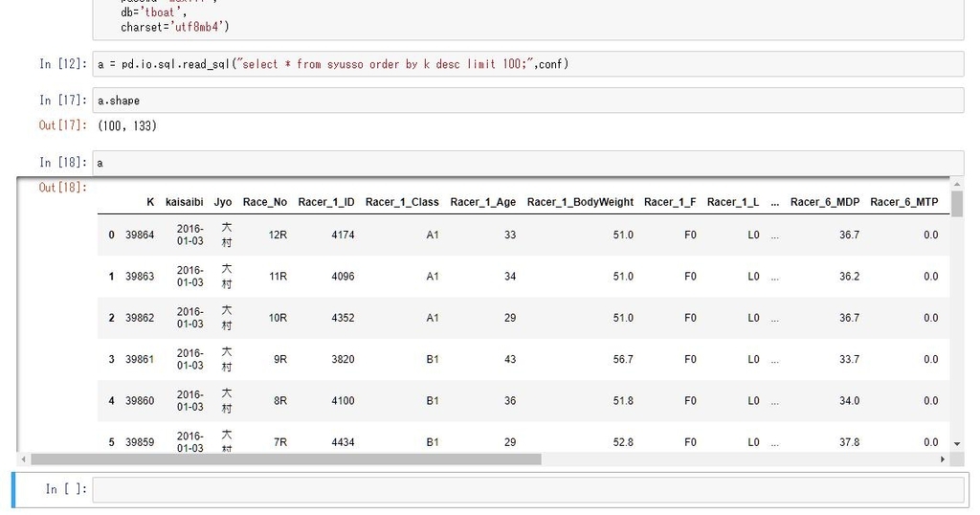Screen dimensions: 980x515
Task: Click the Race_No cell 7R
Action: 280,442
